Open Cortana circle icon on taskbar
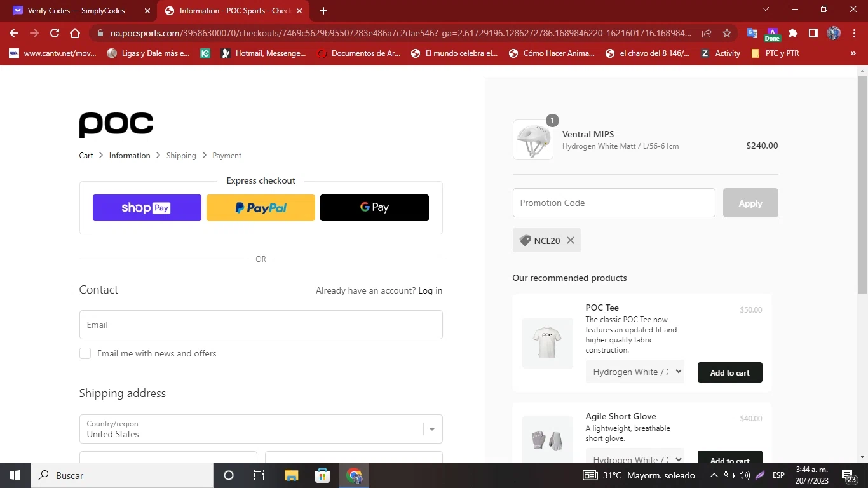 click(229, 475)
